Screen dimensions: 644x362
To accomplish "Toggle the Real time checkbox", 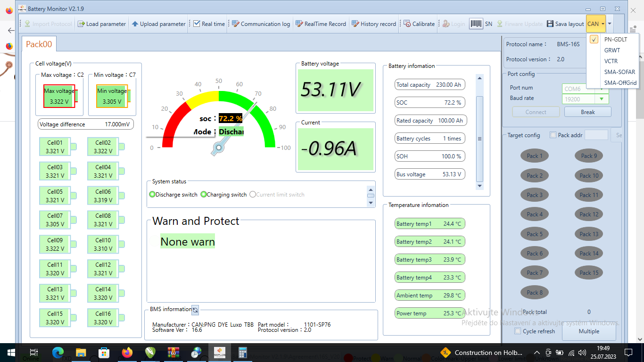I will (197, 24).
